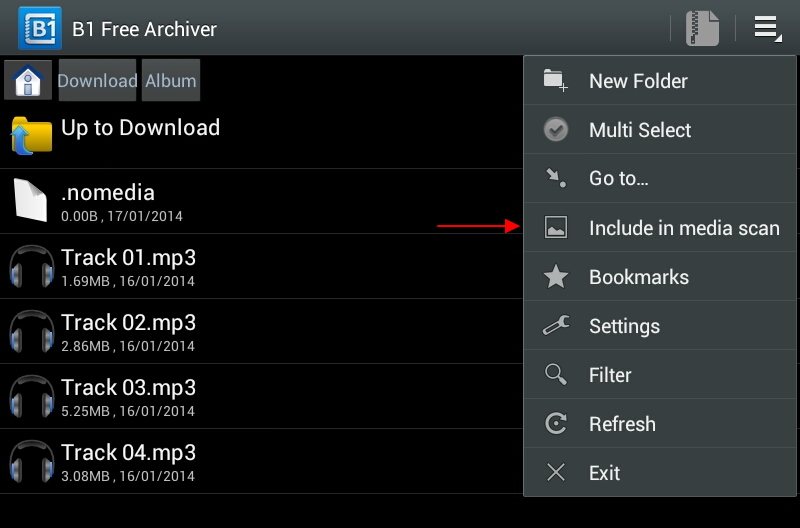Open the zip archive icon in top bar
Screen dimensions: 800x528
(703, 28)
